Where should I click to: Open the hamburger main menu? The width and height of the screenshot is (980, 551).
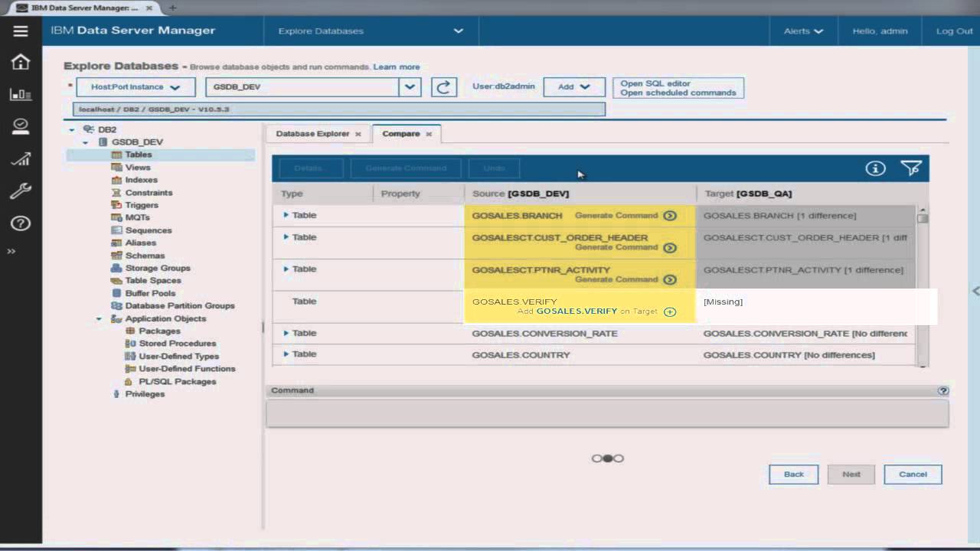tap(21, 31)
